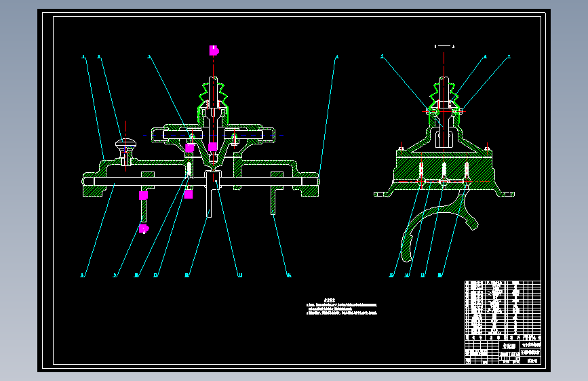Click callout number 7 above right view
The height and width of the screenshot is (381, 588).
pos(509,57)
